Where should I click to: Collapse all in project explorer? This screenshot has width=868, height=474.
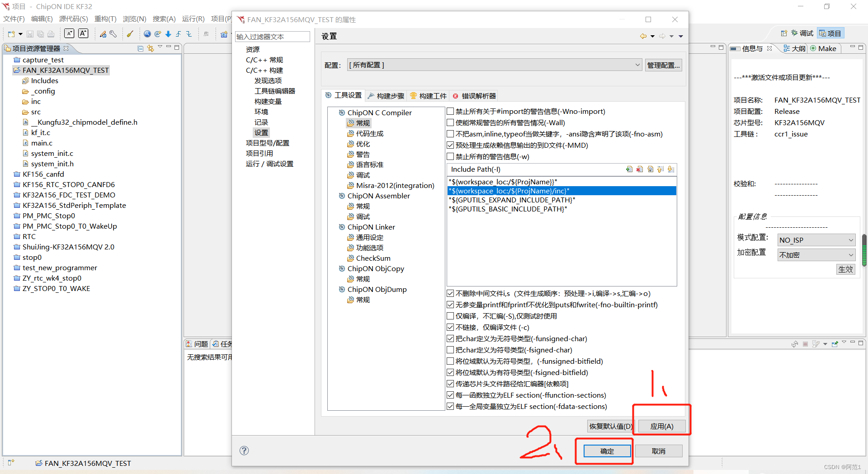141,48
